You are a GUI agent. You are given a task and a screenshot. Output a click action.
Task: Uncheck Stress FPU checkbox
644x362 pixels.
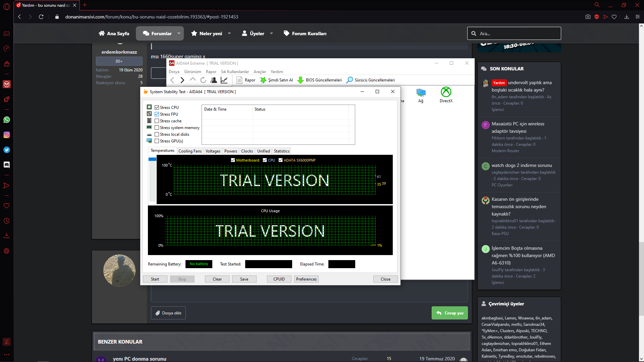click(x=157, y=114)
